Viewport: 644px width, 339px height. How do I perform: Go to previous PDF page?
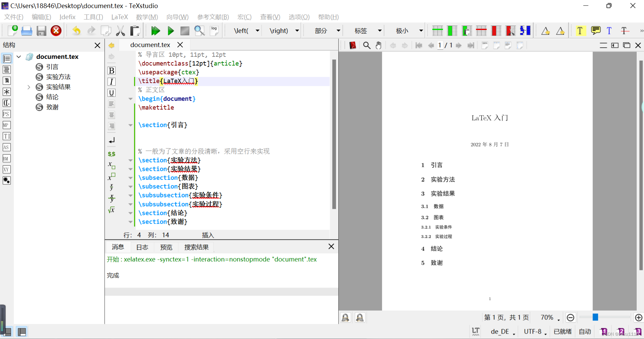tap(431, 45)
